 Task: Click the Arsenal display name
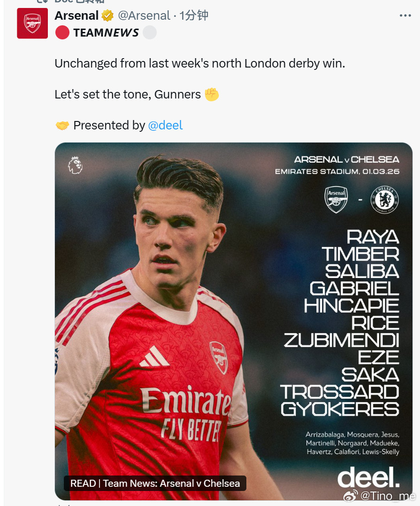76,15
